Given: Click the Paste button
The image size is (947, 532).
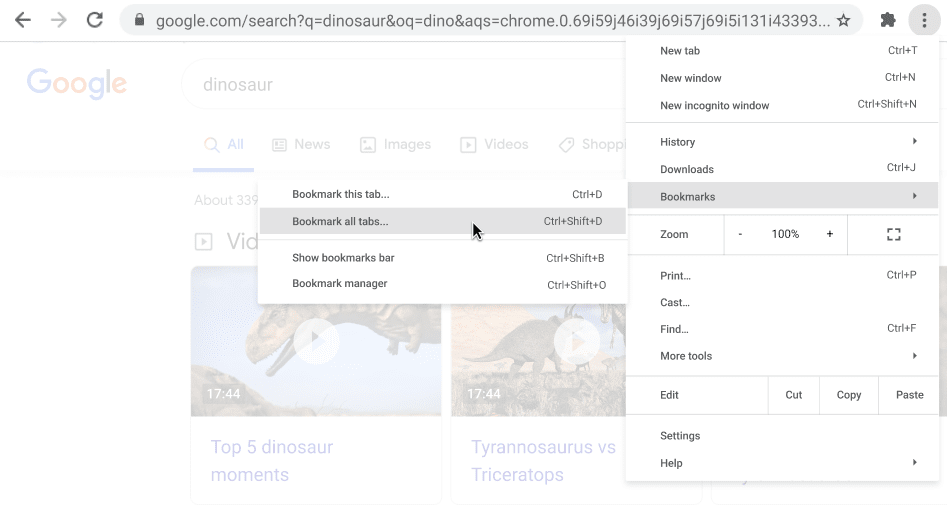Looking at the screenshot, I should (910, 395).
